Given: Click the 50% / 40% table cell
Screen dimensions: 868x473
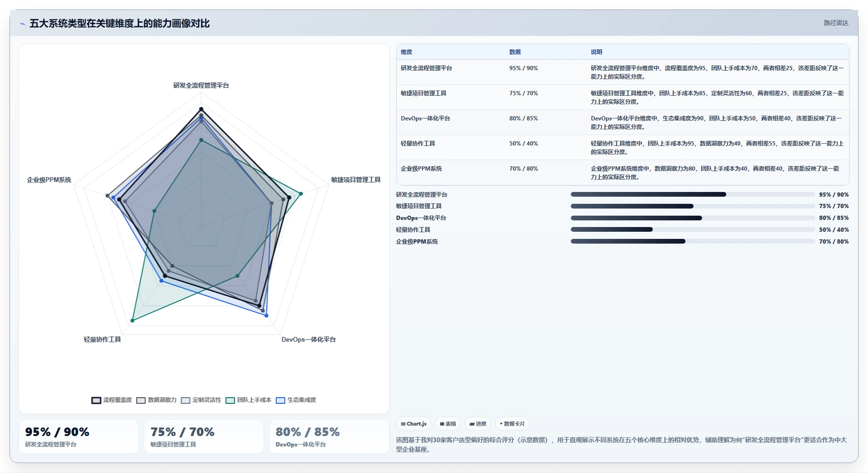Looking at the screenshot, I should 523,144.
